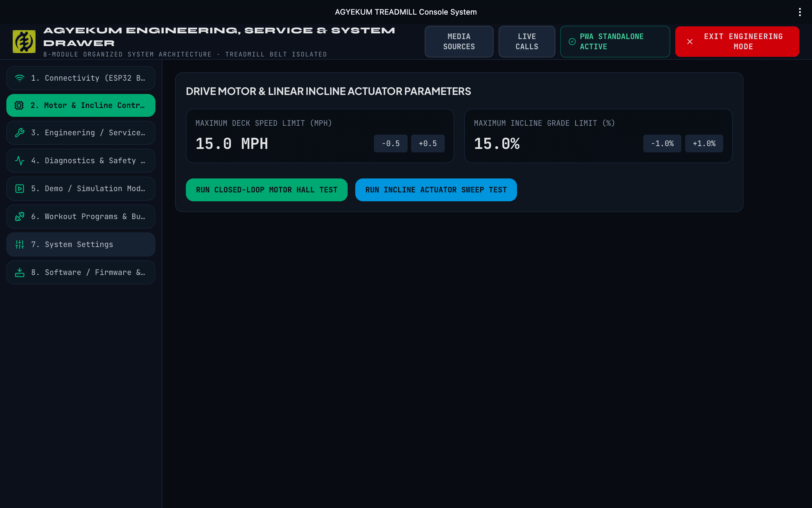Select the 2. Motor & Incline Control module
812x508 pixels.
81,105
